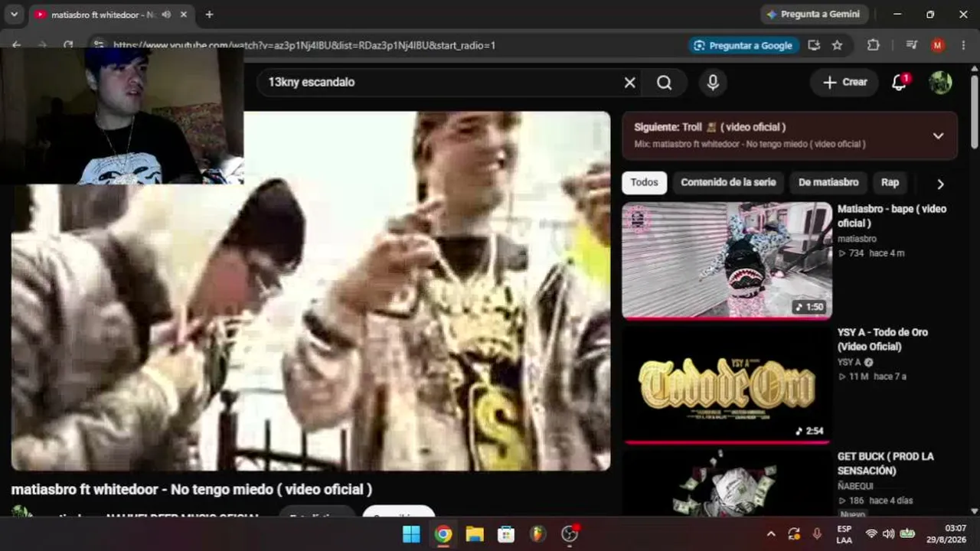Open the media controls icon in toolbar
The width and height of the screenshot is (980, 551).
[911, 45]
